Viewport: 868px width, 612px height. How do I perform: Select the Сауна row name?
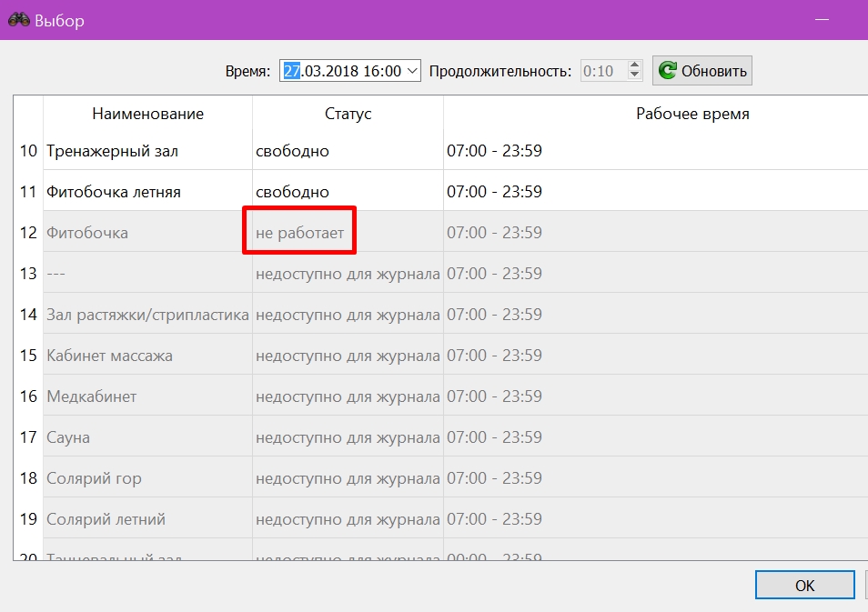[x=68, y=437]
